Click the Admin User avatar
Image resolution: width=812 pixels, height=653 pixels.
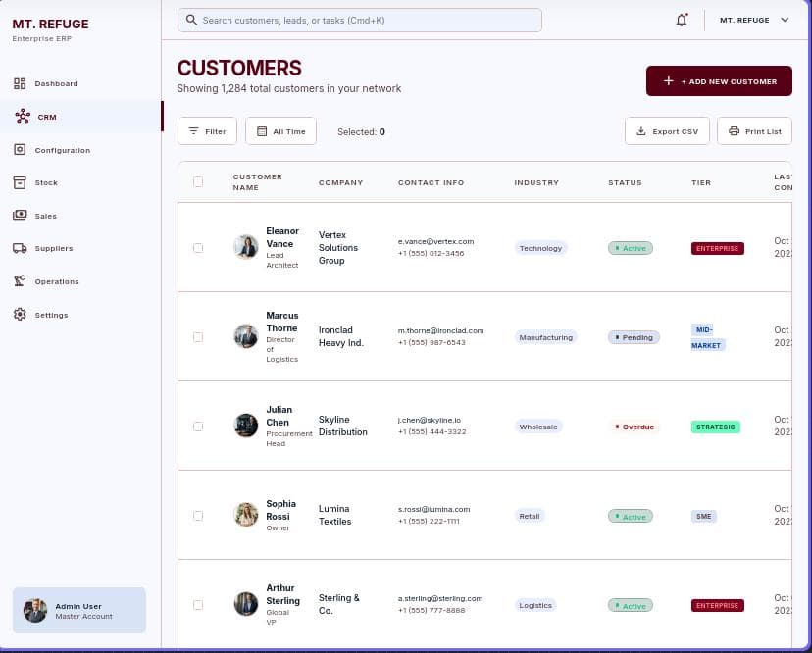(35, 610)
